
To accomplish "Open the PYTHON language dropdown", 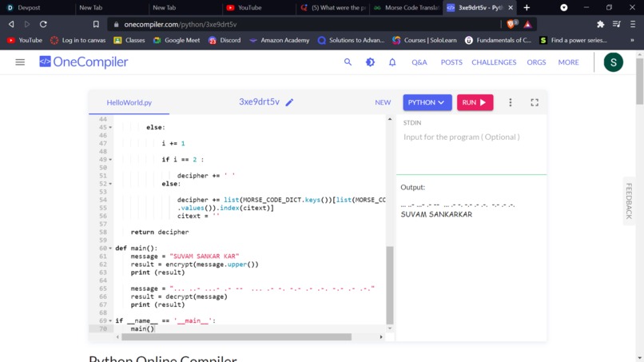I will (427, 102).
